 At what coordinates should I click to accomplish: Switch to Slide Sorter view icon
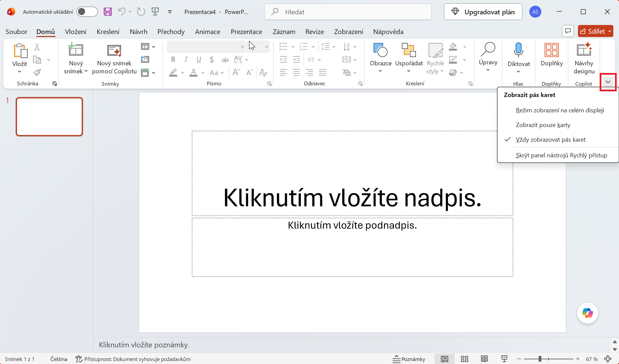(x=465, y=359)
